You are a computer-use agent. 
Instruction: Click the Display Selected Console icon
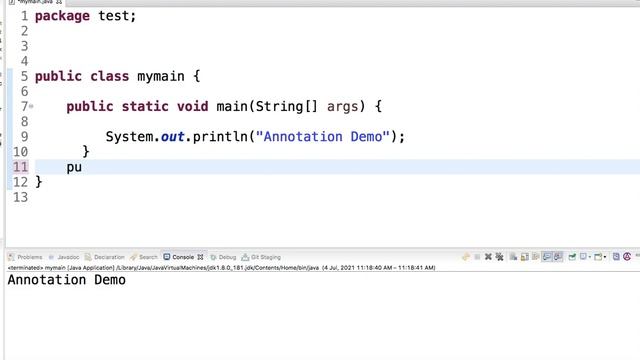pos(584,256)
